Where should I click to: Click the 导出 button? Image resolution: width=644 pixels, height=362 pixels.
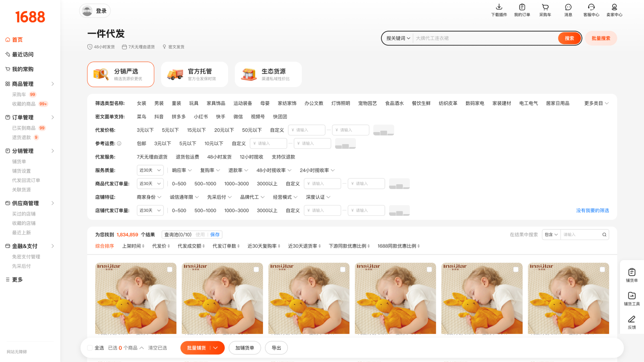[276, 348]
